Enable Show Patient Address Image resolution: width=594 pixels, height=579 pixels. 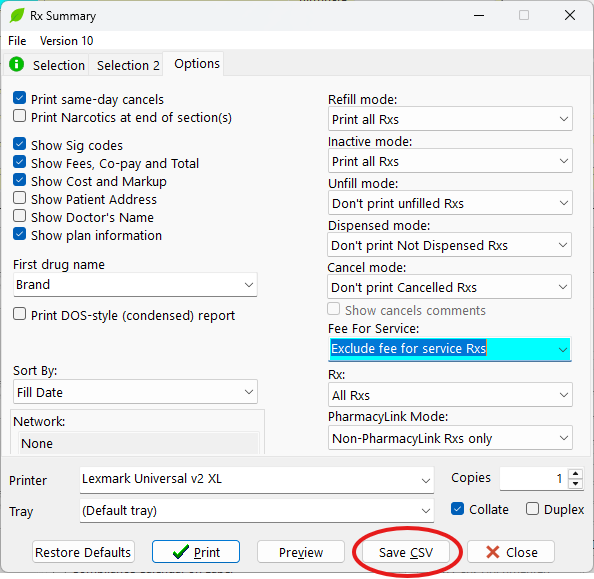tap(19, 198)
